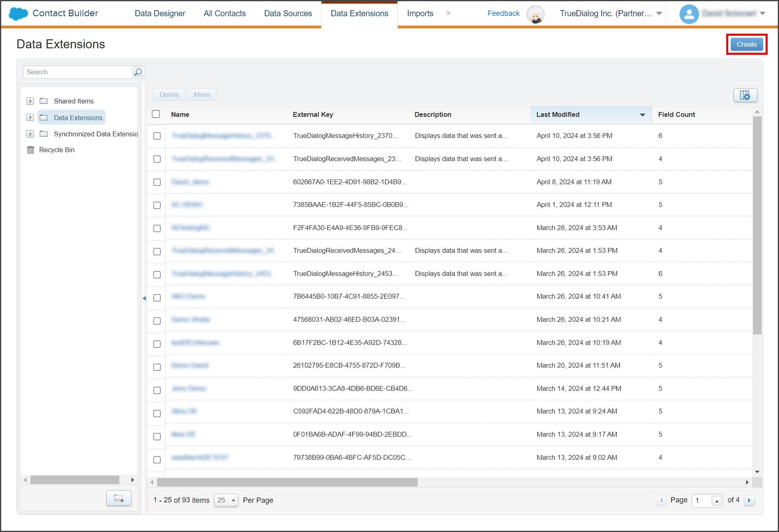Click the Salesforce cloud logo
Viewport: 779px width, 532px height.
pos(18,13)
